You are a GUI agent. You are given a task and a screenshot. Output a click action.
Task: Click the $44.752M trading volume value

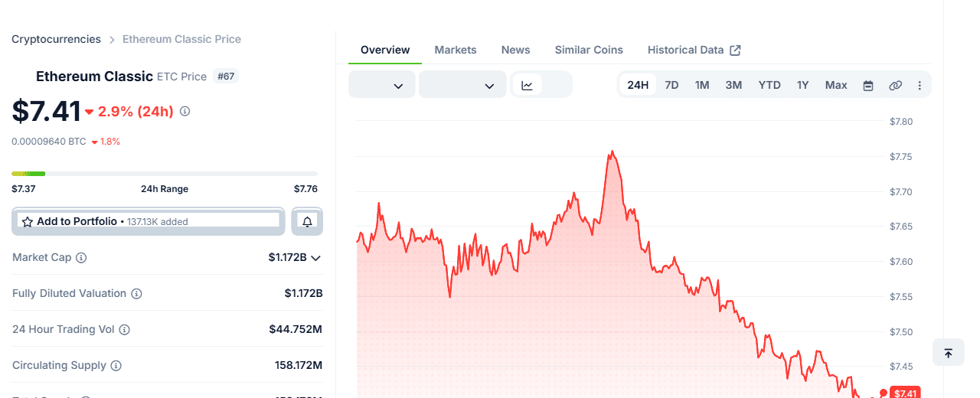296,330
